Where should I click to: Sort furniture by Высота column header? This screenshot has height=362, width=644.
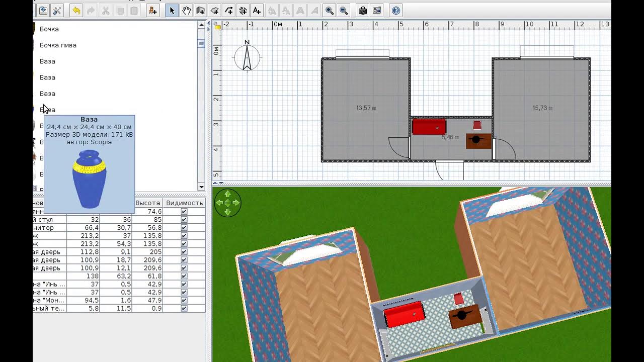(x=148, y=203)
